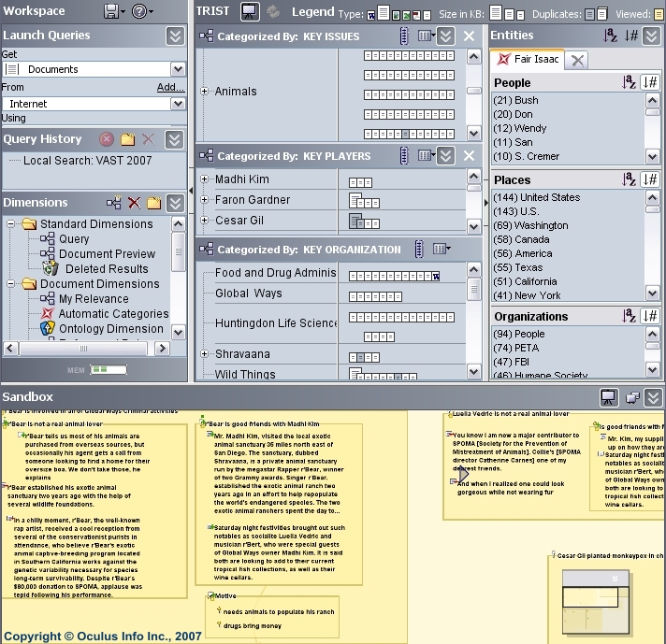Click the Workspace save icon
This screenshot has width=666, height=644.
(x=112, y=11)
